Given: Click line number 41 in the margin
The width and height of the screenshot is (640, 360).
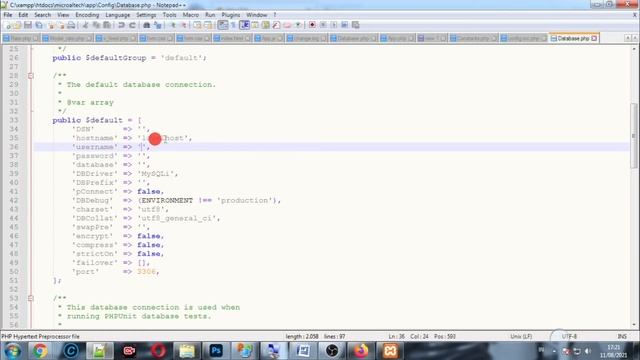Looking at the screenshot, I should (x=13, y=191).
